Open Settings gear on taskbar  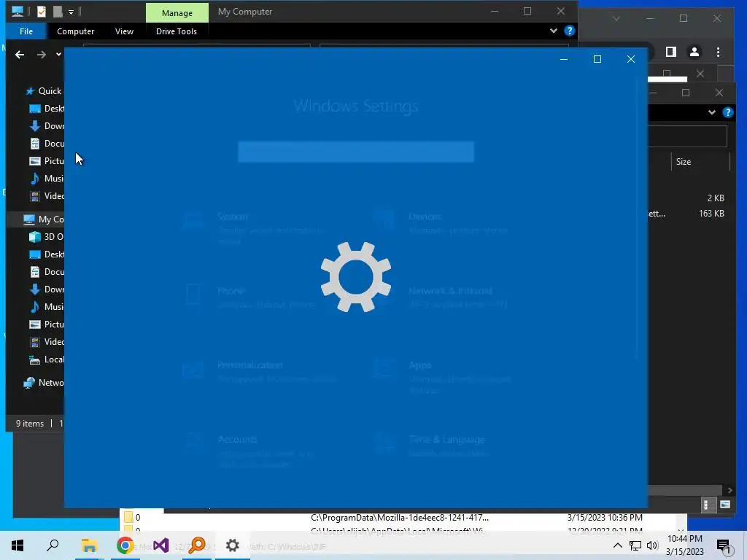233,545
